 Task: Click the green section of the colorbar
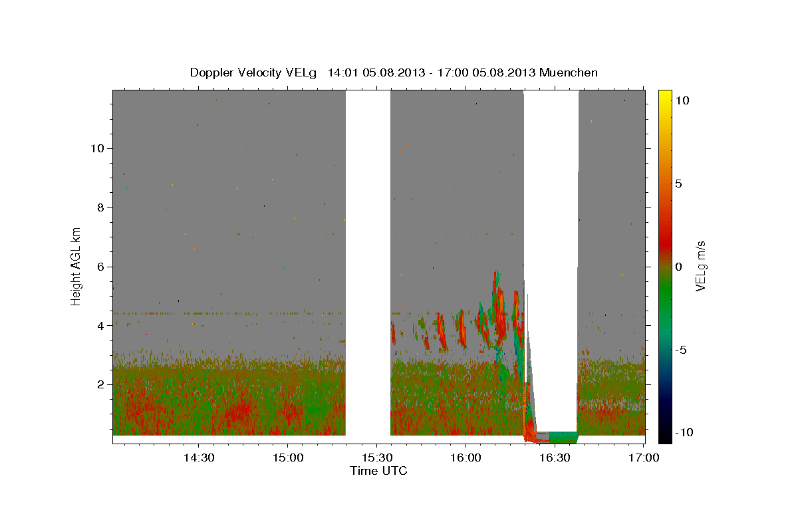tap(665, 299)
